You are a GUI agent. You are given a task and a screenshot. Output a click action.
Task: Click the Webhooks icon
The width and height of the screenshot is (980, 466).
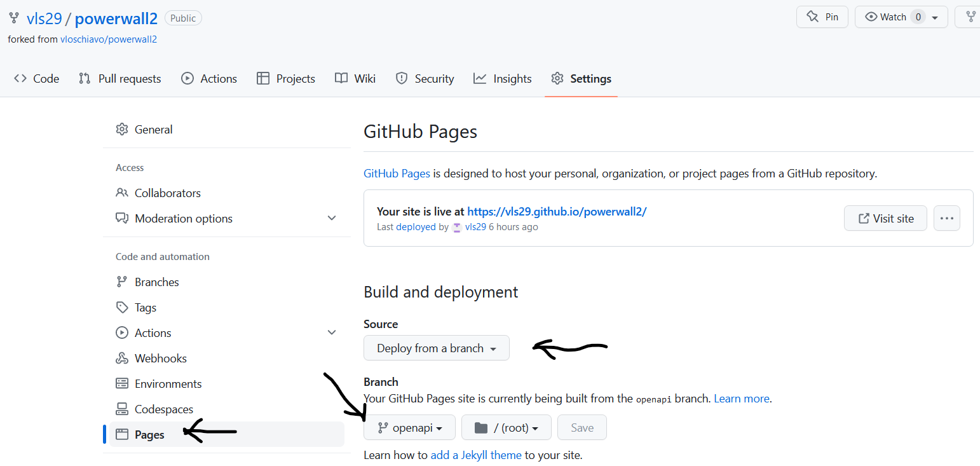[x=122, y=358]
